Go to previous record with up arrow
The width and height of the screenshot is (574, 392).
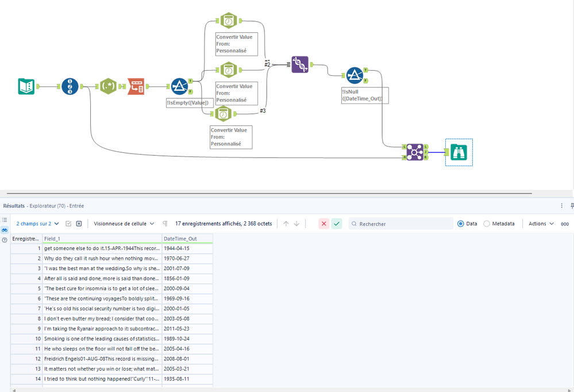(x=286, y=224)
